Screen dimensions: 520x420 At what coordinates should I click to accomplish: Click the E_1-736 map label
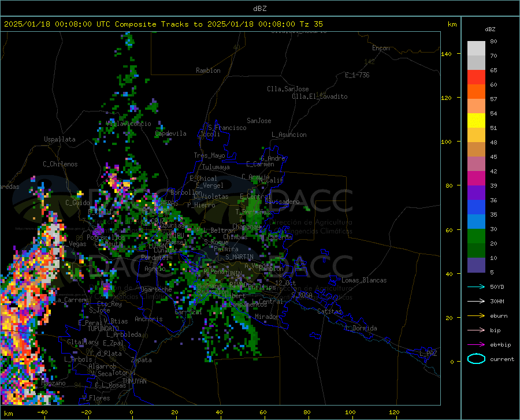(357, 75)
